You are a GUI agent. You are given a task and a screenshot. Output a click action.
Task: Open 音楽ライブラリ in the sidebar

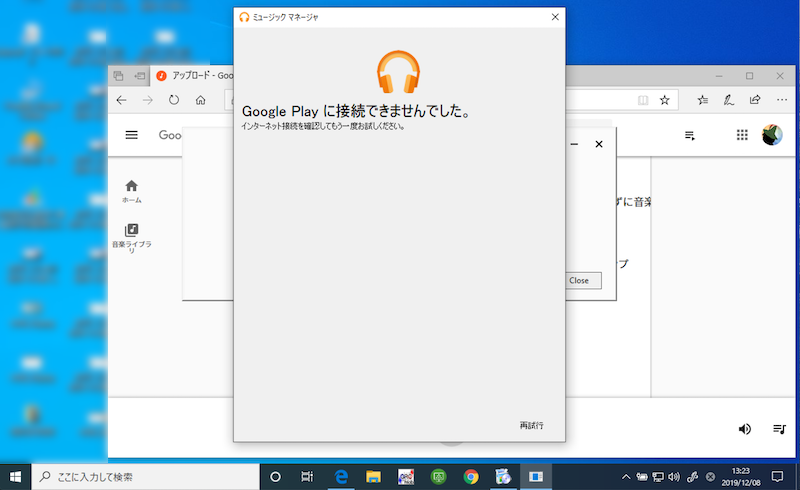131,237
